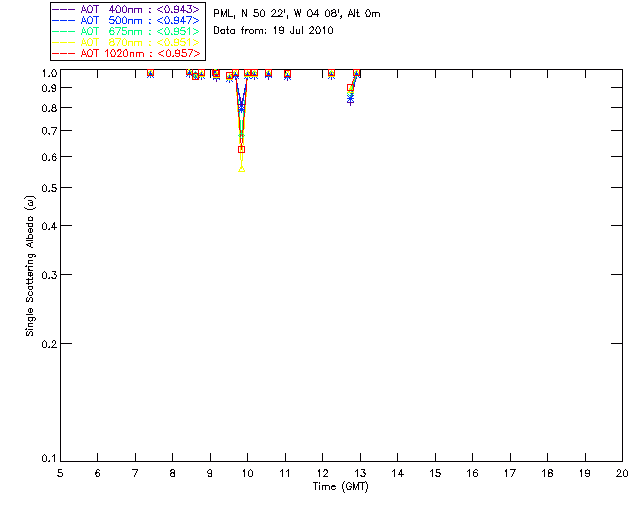
Task: Click the y-axis tick label 0.8
Action: click(x=49, y=108)
